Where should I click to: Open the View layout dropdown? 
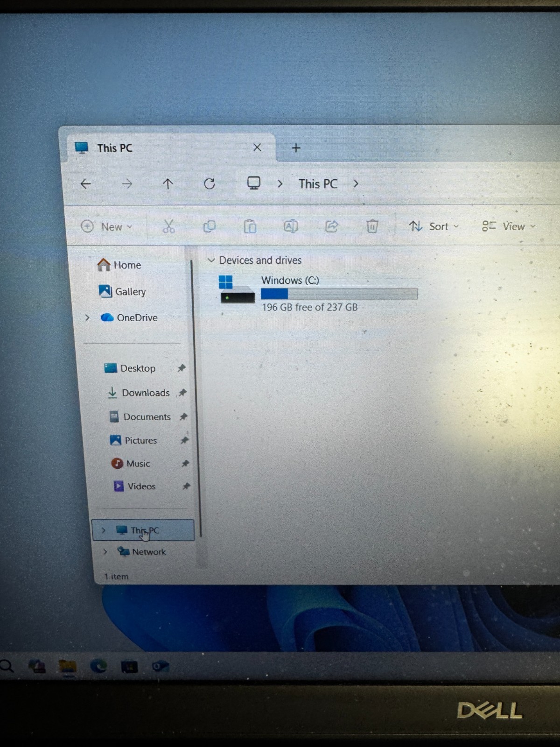click(x=508, y=226)
